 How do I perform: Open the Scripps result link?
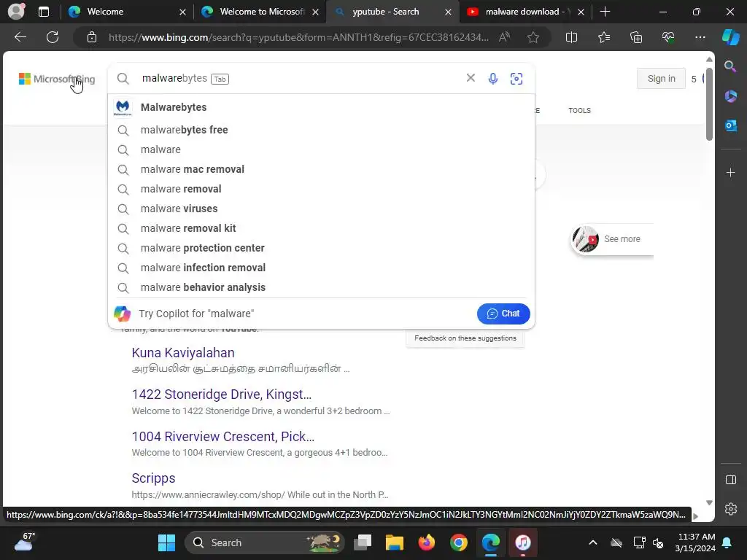(153, 478)
